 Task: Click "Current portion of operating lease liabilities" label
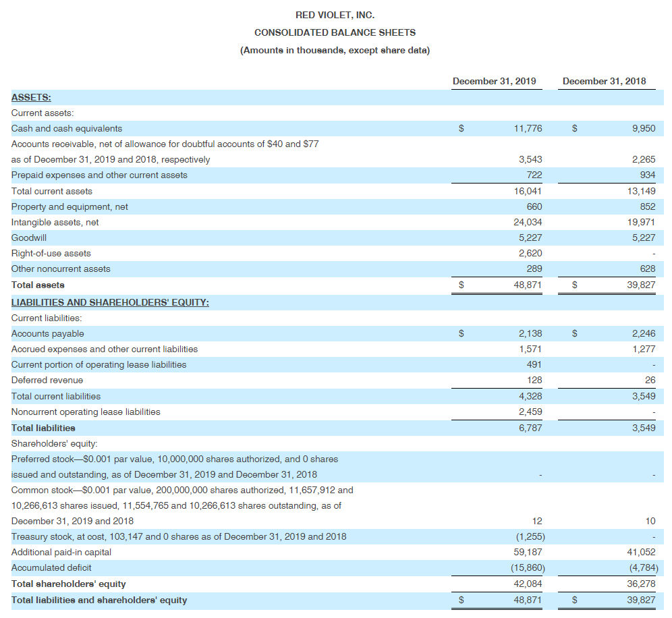pos(99,365)
